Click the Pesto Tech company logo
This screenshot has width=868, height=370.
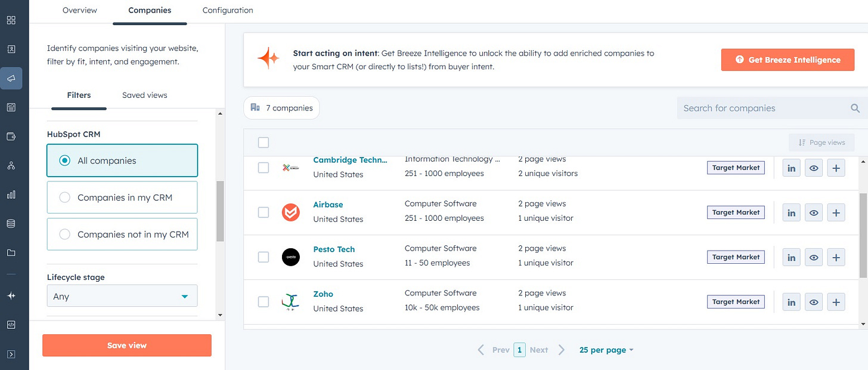click(x=291, y=257)
